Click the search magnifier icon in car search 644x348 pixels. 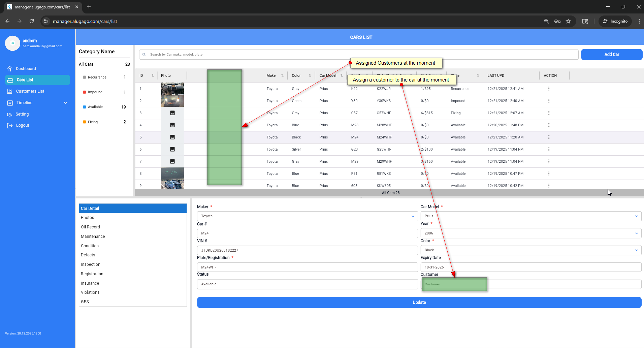144,55
